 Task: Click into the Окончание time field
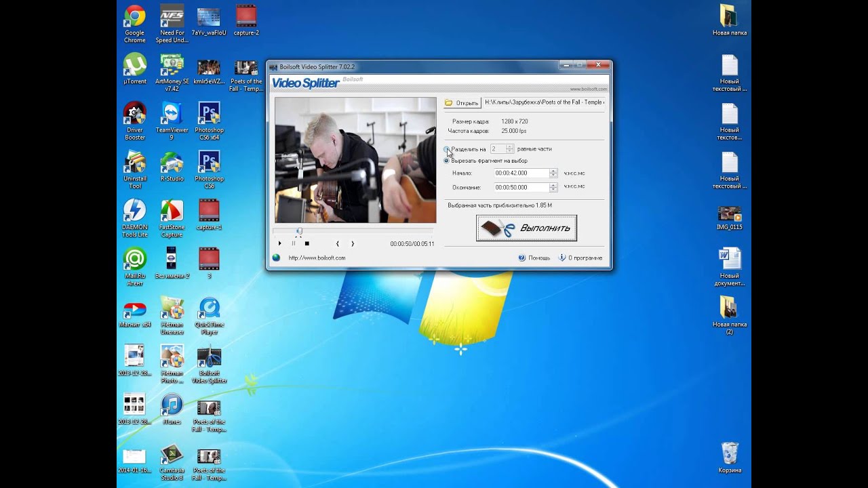tap(520, 188)
